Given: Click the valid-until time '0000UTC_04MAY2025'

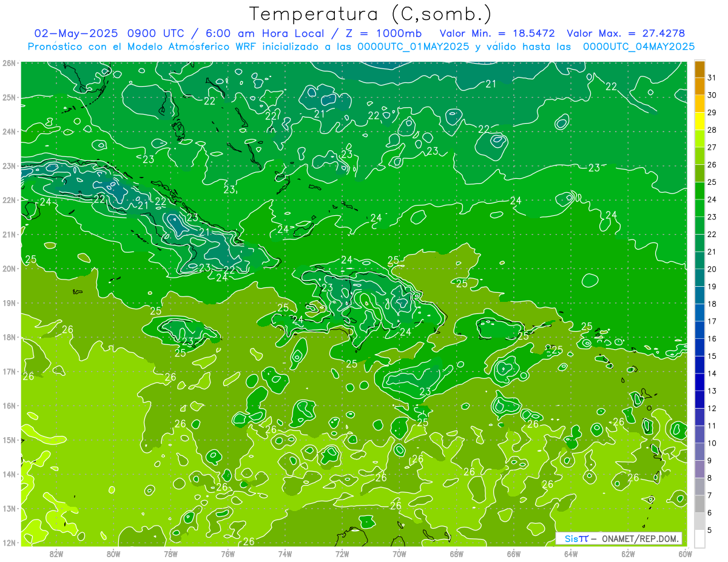Looking at the screenshot, I should click(639, 46).
